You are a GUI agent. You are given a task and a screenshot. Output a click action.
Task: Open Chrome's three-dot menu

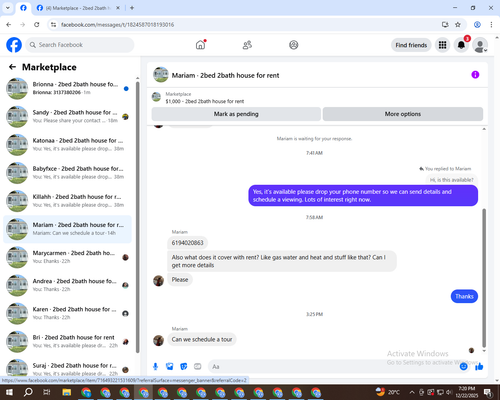pyautogui.click(x=491, y=24)
